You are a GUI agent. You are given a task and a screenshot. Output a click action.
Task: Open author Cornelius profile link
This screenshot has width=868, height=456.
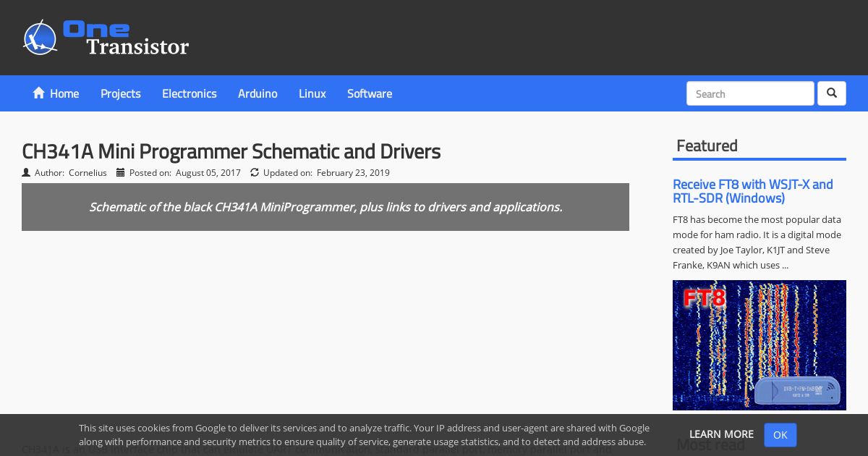point(88,172)
